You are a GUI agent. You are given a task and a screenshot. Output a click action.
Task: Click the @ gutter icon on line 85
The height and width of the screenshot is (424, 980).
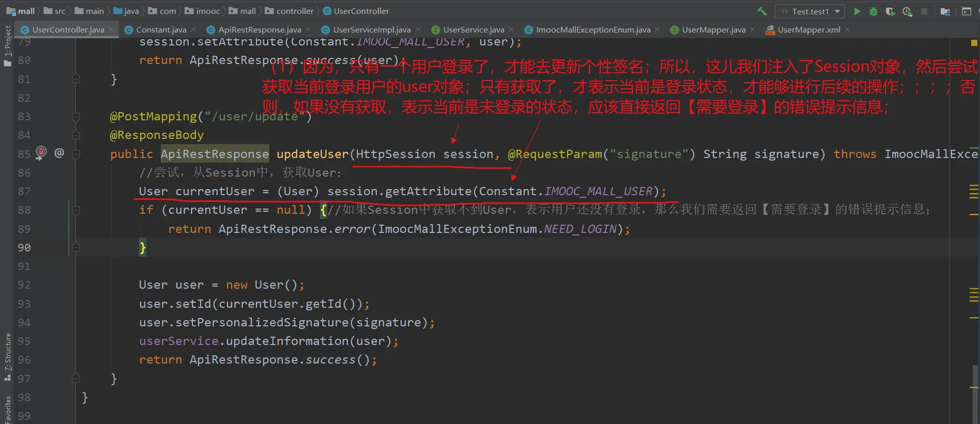[59, 153]
